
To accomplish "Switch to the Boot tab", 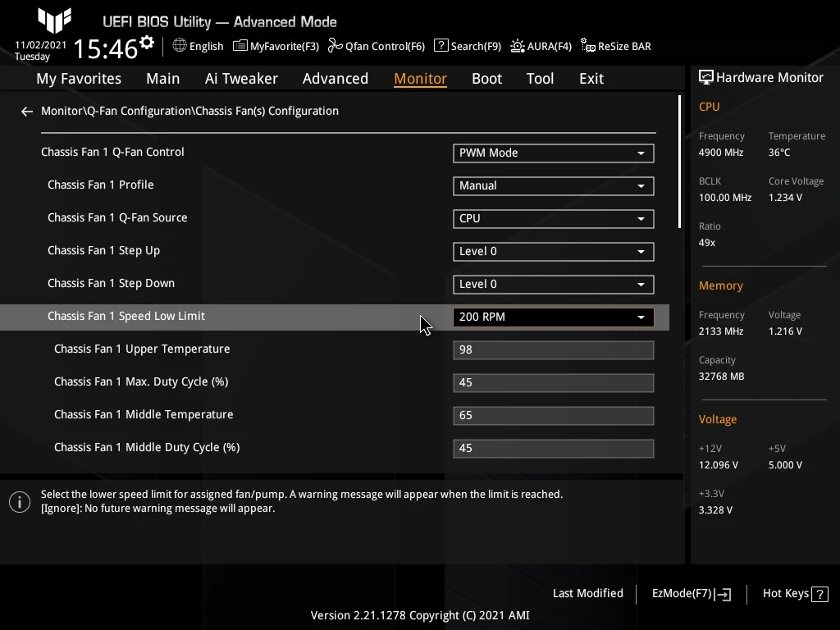I will coord(487,79).
